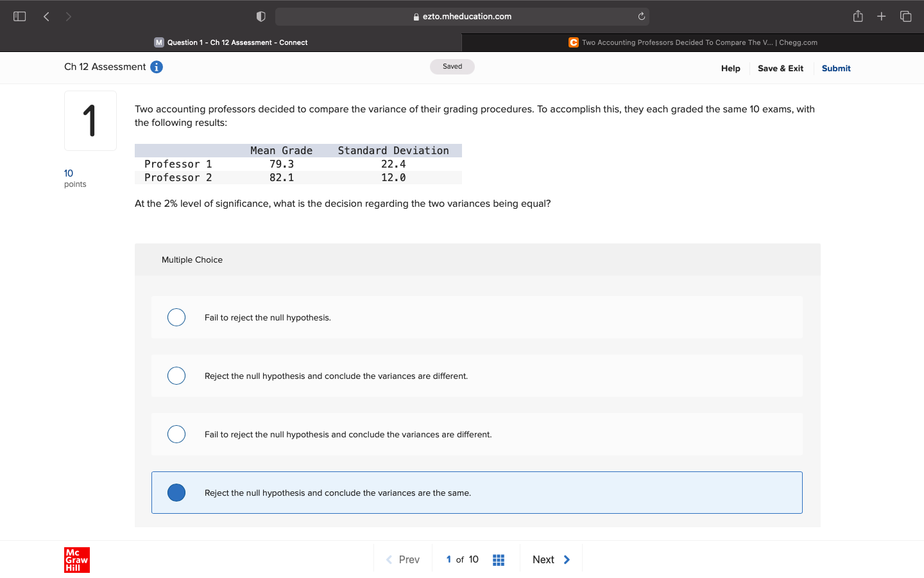Open the Share menu in Safari toolbar

coord(858,16)
